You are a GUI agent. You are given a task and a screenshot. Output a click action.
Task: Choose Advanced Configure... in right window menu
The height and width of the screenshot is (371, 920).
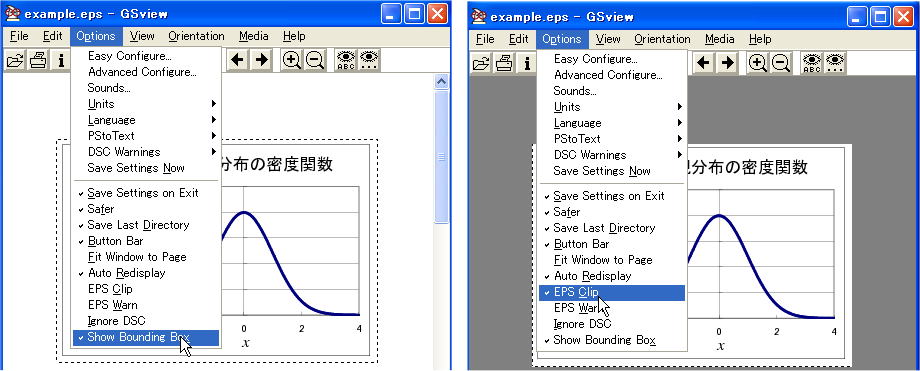click(x=612, y=75)
